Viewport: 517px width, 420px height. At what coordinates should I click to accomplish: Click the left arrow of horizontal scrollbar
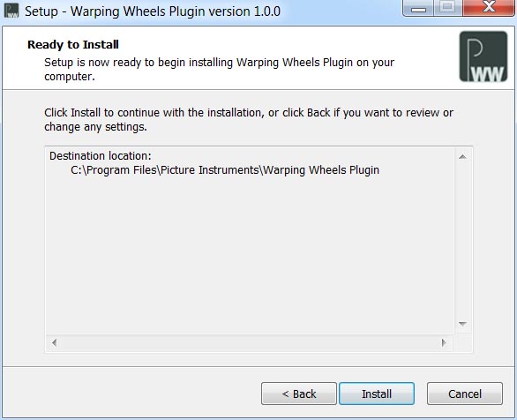click(x=55, y=343)
